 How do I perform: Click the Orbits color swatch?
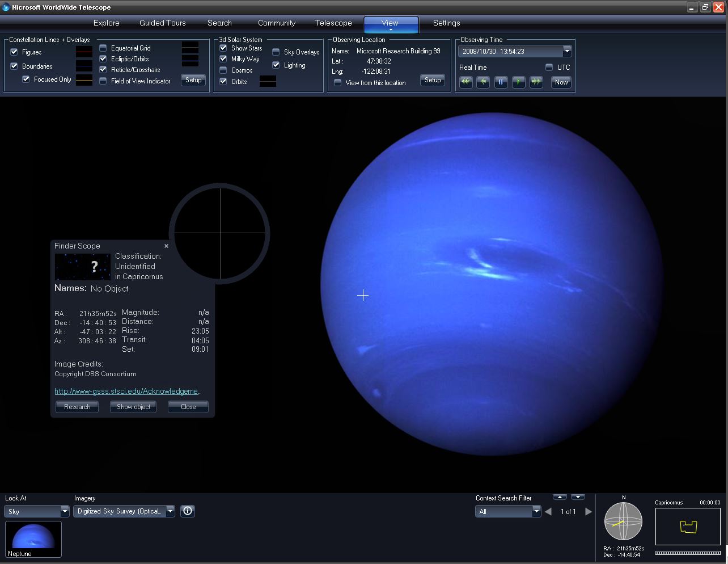point(268,81)
